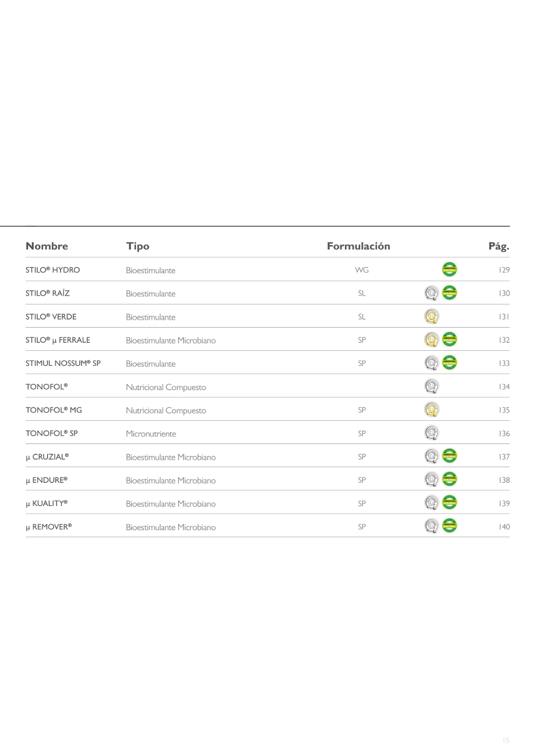Click the silver seal in STILO RAÍZ row
Viewport: 535px width, 756px height.
(431, 293)
